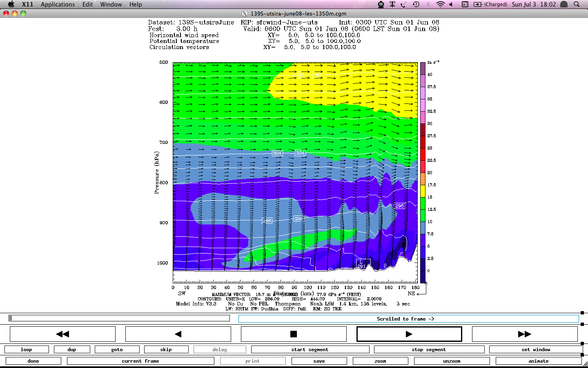Open the Window menu
The image size is (588, 368).
pyautogui.click(x=111, y=4)
